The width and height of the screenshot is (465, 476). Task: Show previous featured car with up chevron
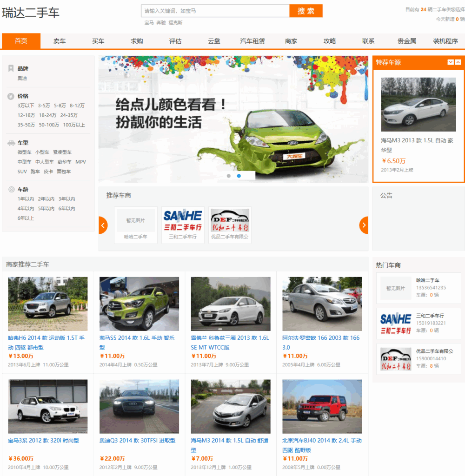pyautogui.click(x=458, y=62)
